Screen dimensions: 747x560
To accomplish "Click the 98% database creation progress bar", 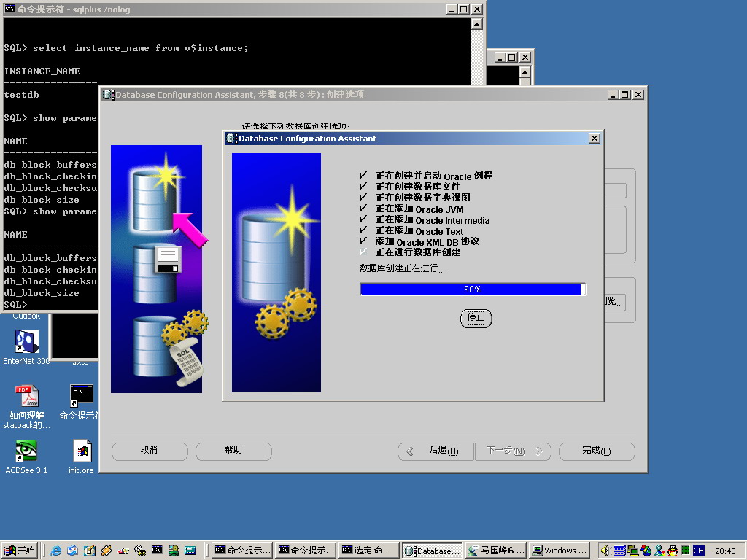I will pyautogui.click(x=473, y=289).
